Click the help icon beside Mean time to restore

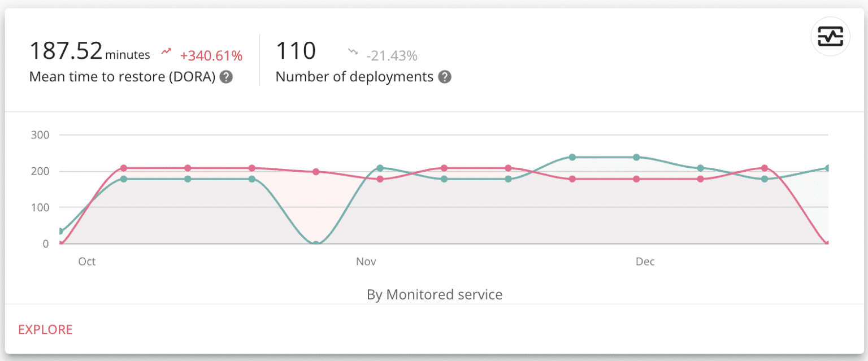coord(225,77)
